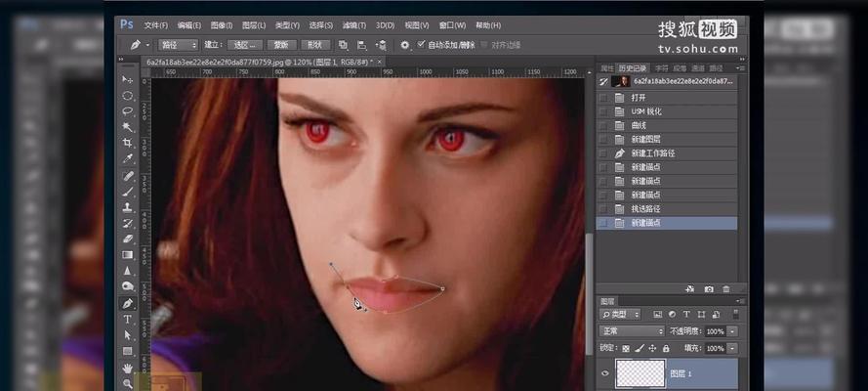Select the Dodge tool
The image size is (868, 391).
(128, 286)
